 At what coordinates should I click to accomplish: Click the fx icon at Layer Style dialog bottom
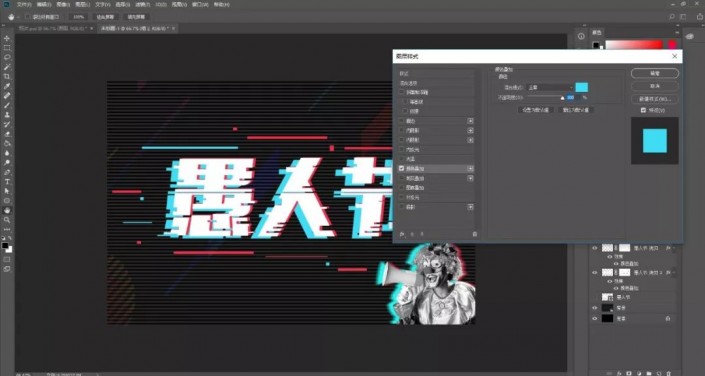(402, 234)
